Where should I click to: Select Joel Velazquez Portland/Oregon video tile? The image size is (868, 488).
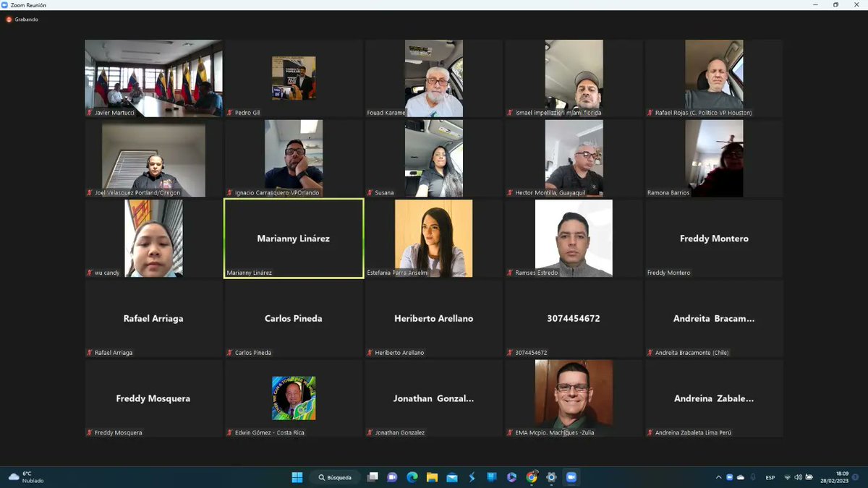(153, 158)
